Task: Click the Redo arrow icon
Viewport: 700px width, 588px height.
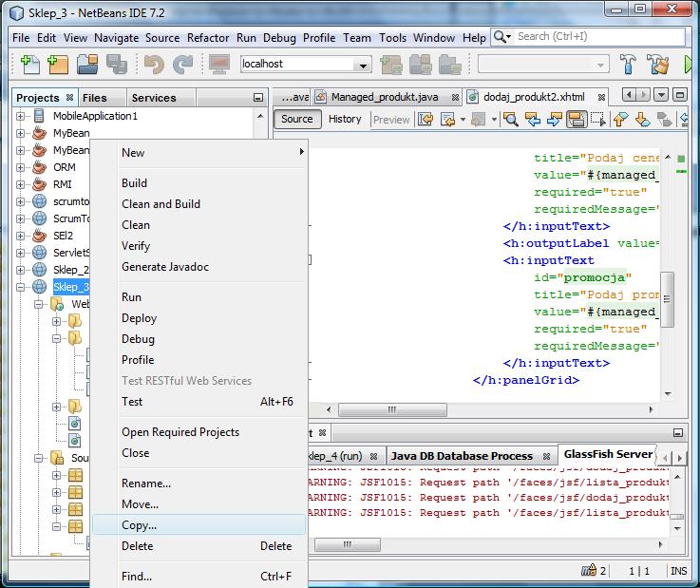Action: point(182,65)
